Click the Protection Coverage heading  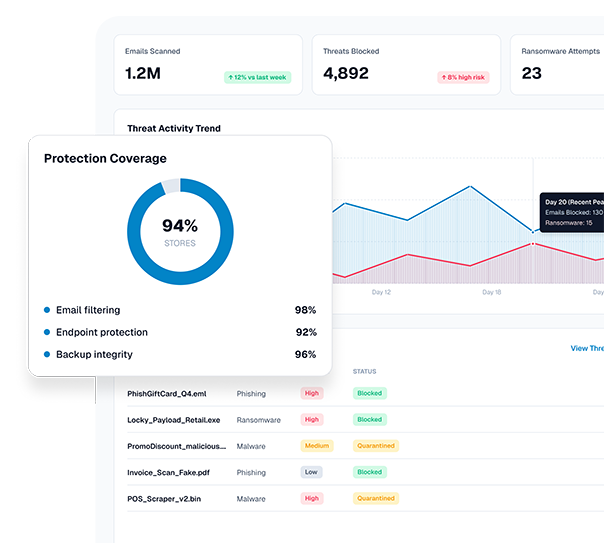click(105, 158)
